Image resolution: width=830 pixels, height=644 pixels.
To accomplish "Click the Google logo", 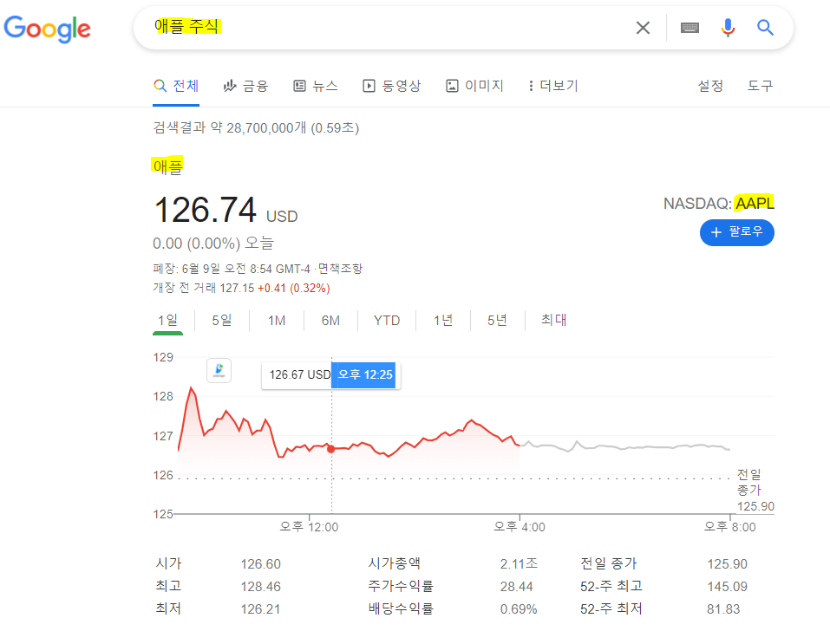I will point(47,29).
